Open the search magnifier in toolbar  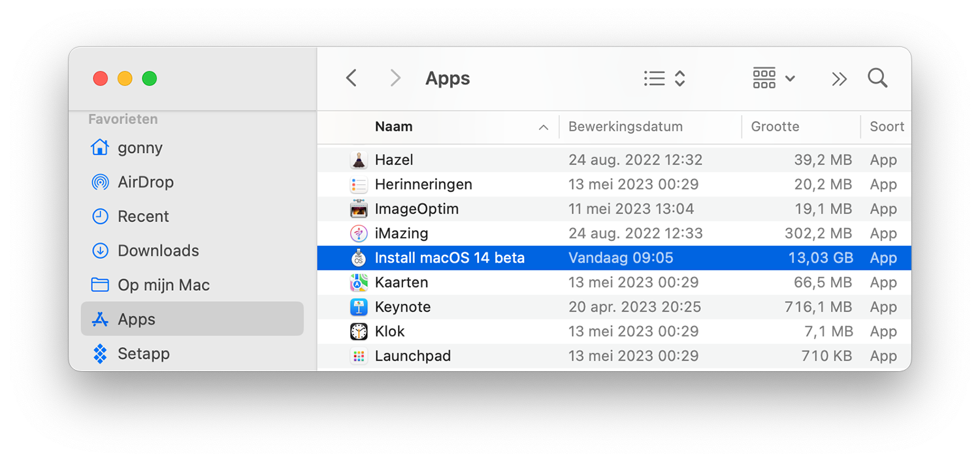tap(877, 78)
